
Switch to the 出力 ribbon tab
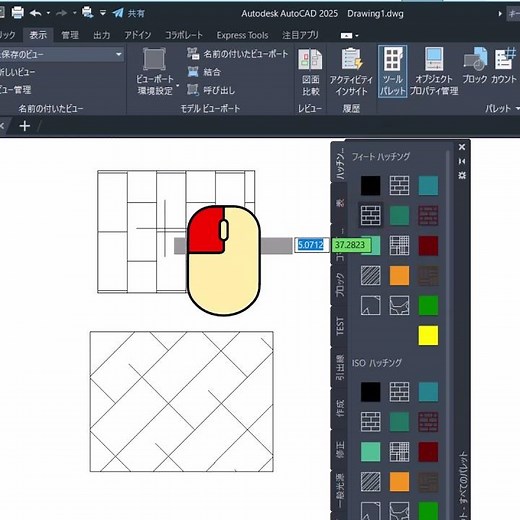coord(102,35)
